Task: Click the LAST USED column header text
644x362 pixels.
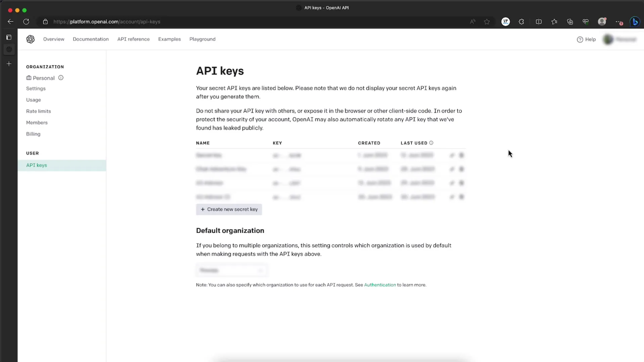Action: [414, 143]
